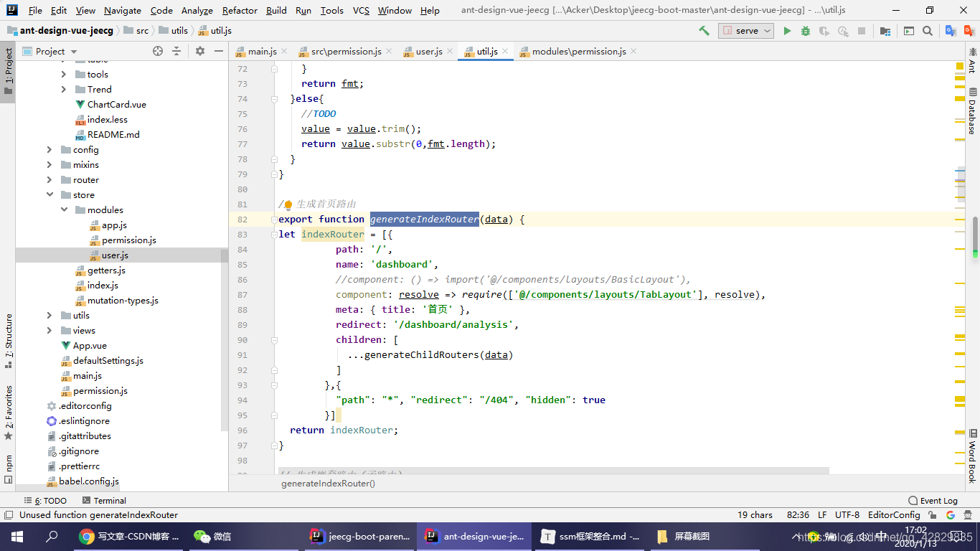Screen dimensions: 980x551
Task: Click the grey Stop square icon
Action: coord(862,31)
